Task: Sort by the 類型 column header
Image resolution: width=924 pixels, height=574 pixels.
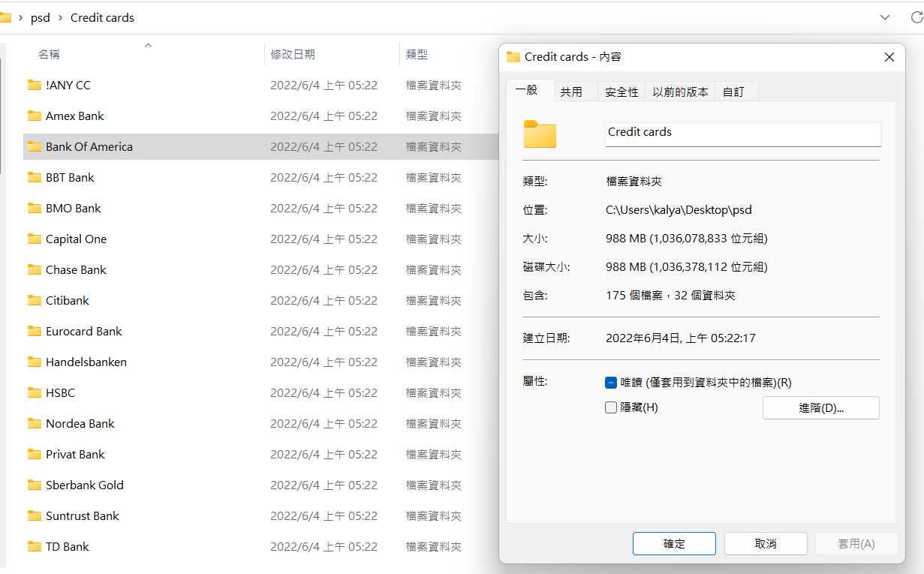Action: click(x=417, y=54)
